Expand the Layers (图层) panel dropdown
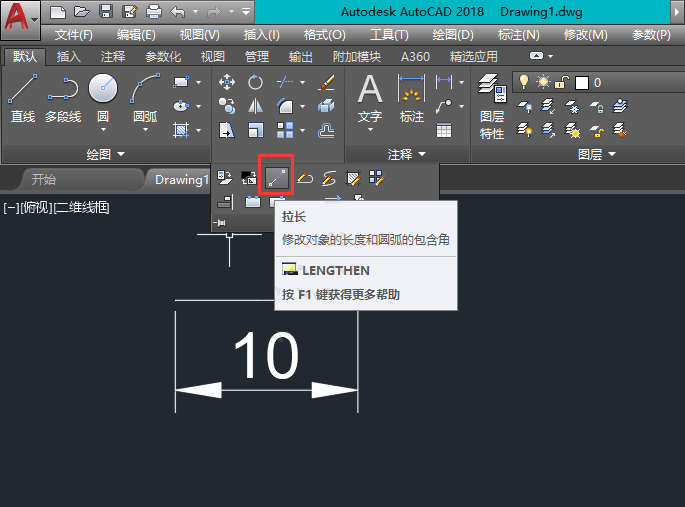The width and height of the screenshot is (685, 507). click(x=597, y=154)
